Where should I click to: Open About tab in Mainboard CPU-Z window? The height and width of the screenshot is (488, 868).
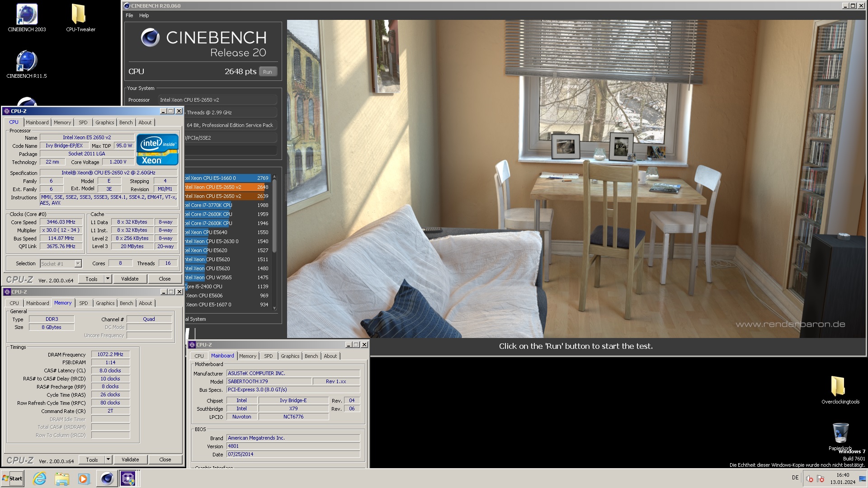pos(330,356)
